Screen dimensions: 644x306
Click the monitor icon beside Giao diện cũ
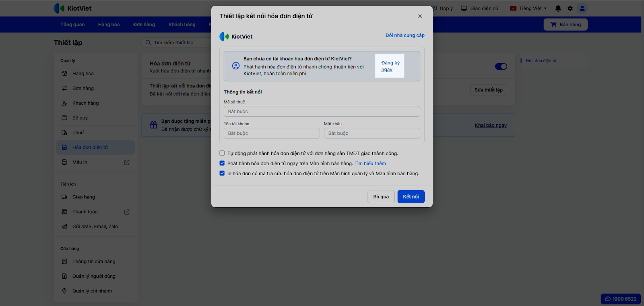[464, 8]
